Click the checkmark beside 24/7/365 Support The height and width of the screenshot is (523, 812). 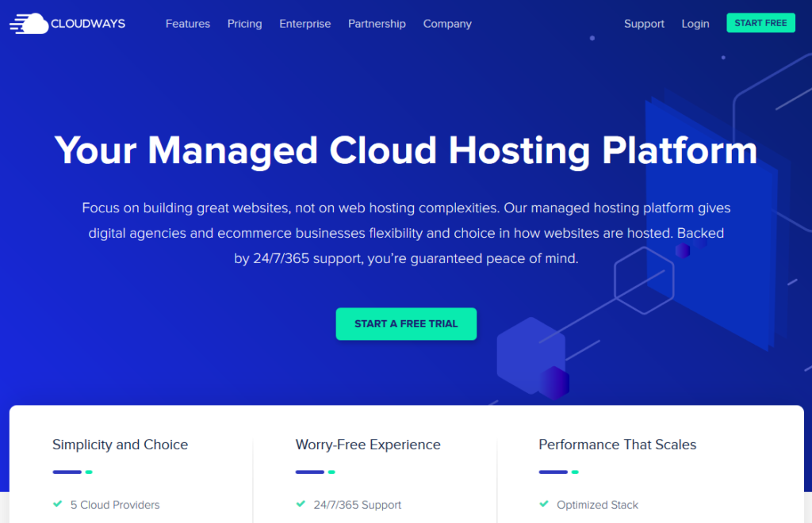coord(301,504)
